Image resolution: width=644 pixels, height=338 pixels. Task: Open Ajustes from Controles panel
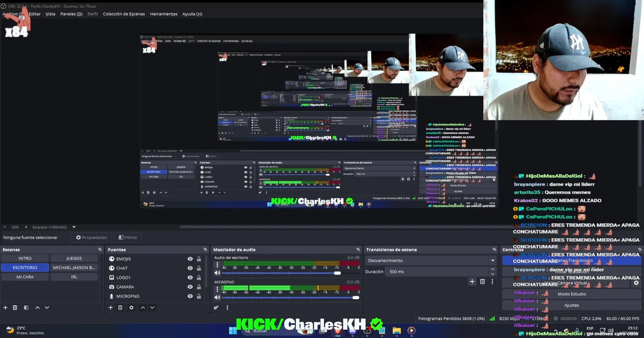(572, 305)
